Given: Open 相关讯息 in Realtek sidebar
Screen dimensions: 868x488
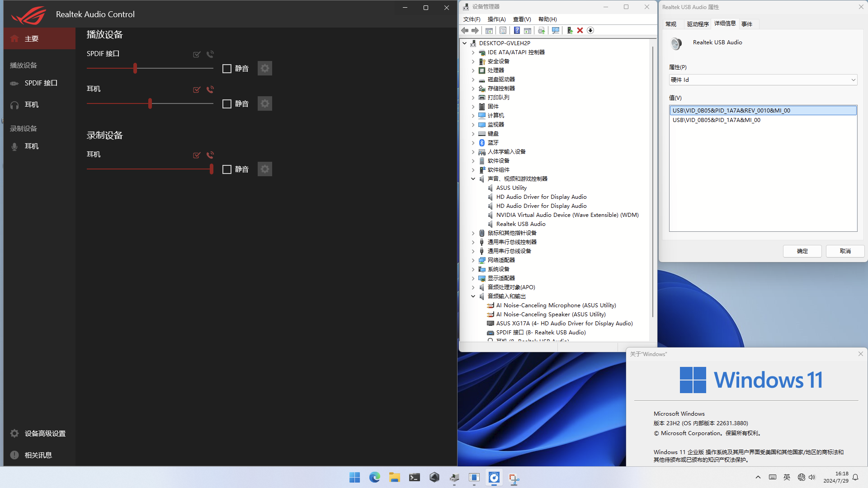Looking at the screenshot, I should click(x=38, y=455).
